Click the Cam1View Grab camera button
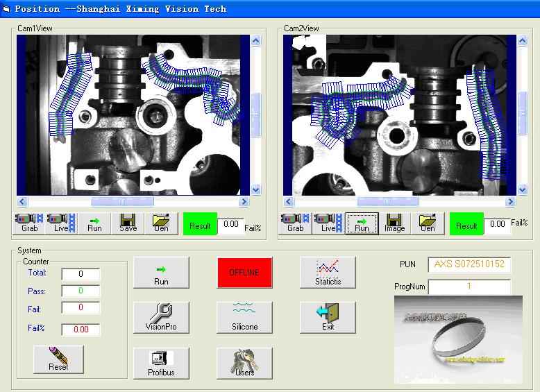This screenshot has width=540, height=392. (x=29, y=223)
